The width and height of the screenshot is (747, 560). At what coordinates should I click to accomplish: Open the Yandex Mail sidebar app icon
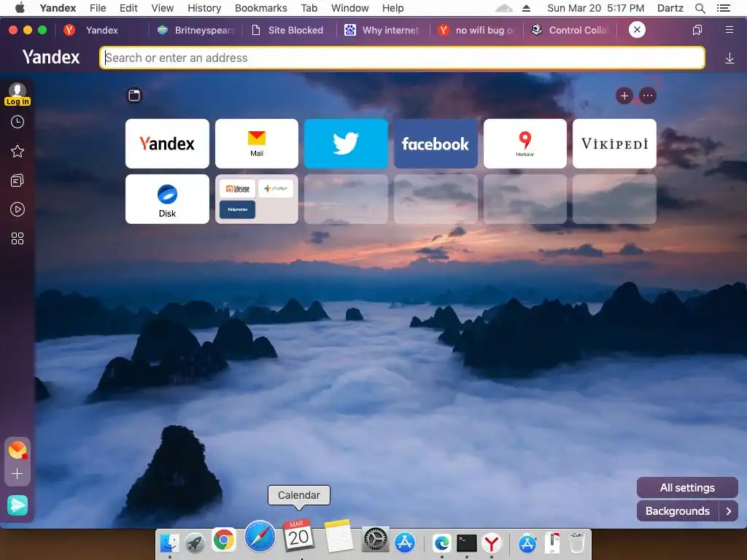18,450
